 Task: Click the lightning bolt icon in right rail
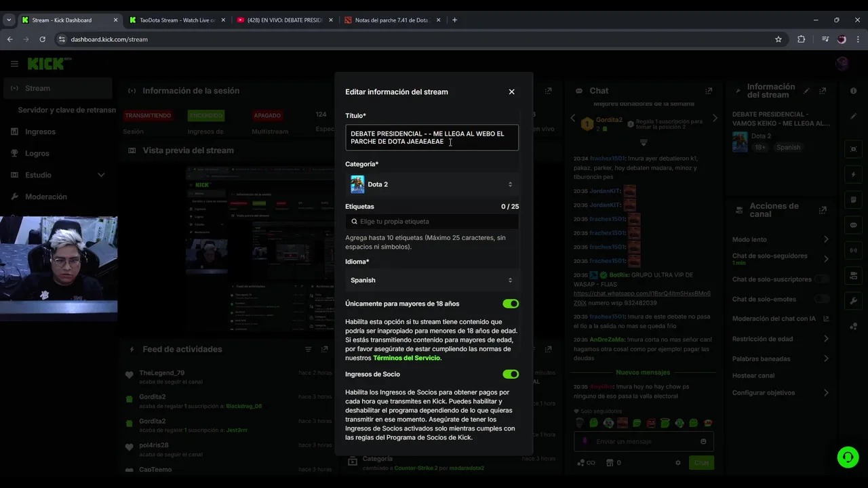[x=853, y=174]
